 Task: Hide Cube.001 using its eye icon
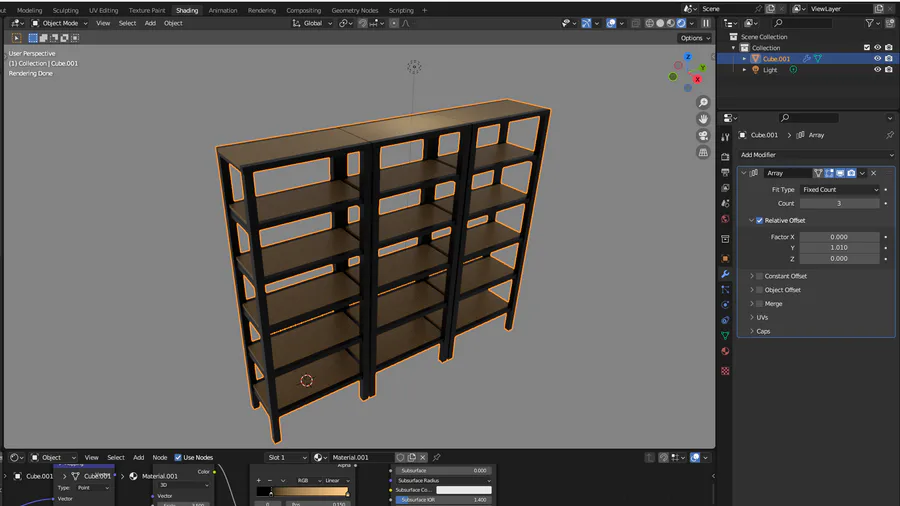tap(877, 59)
